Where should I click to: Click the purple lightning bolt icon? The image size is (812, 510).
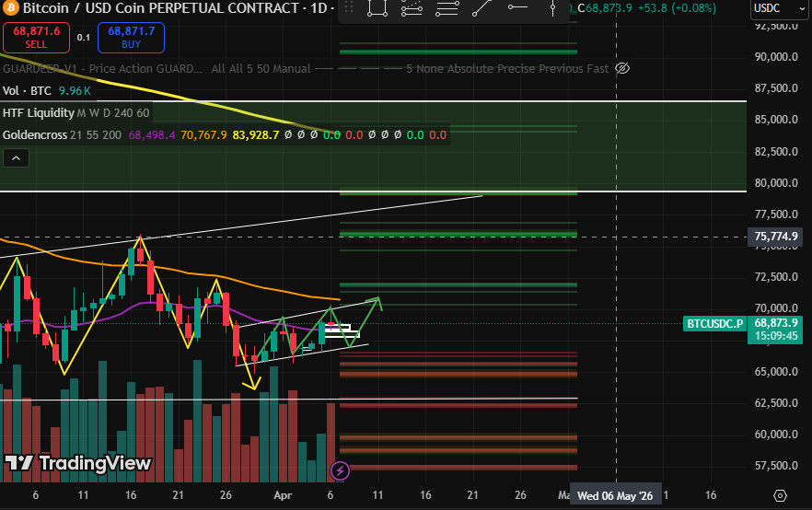(x=340, y=470)
